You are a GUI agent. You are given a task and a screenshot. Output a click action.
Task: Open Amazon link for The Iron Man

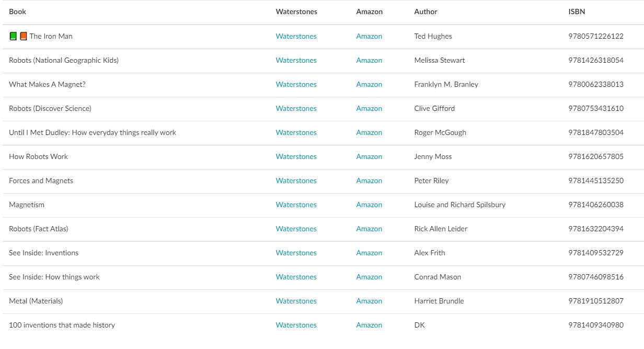[369, 36]
